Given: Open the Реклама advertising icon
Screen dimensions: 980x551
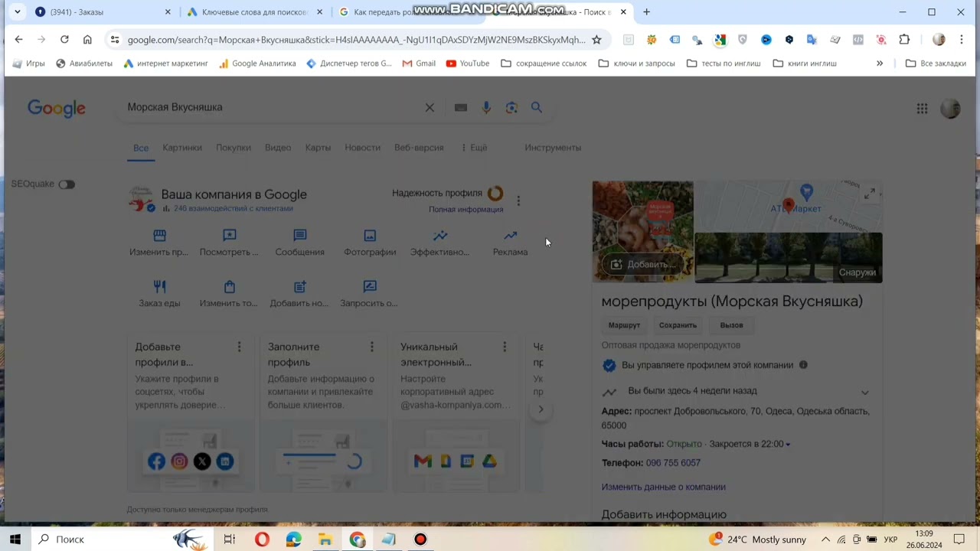Looking at the screenshot, I should [511, 236].
